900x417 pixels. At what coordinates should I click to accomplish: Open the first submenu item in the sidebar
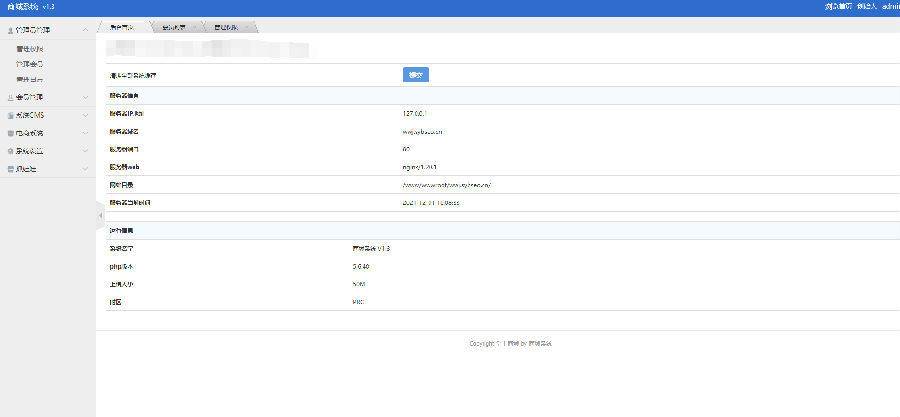click(30, 48)
